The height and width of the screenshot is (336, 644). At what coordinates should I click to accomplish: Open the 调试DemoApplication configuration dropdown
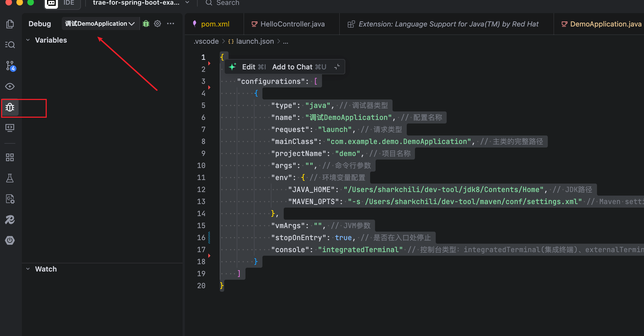click(100, 24)
